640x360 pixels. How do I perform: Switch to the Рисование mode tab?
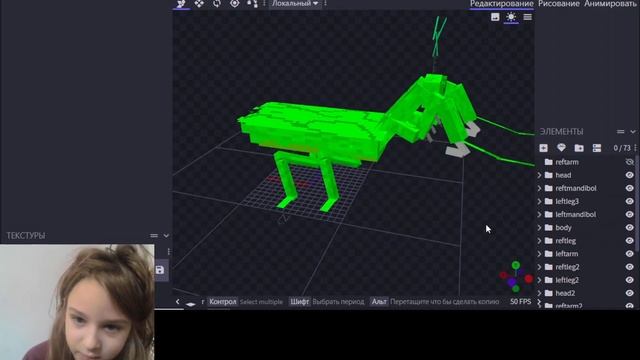click(559, 4)
